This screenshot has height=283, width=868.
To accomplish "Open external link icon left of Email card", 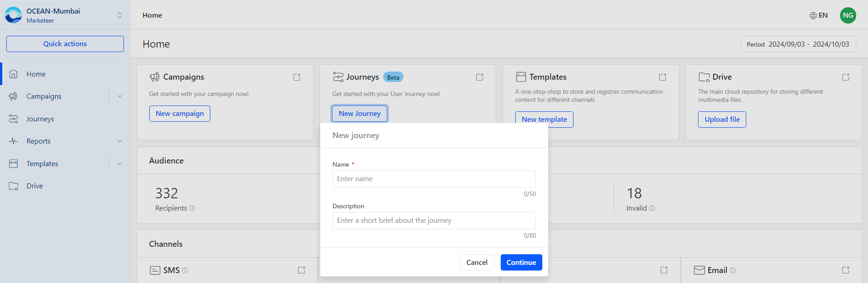I will coord(664,270).
